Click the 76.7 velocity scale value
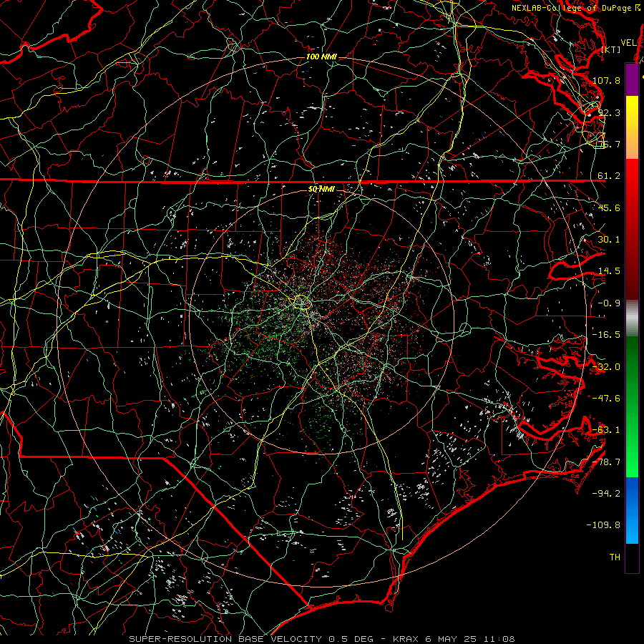Image resolution: width=644 pixels, height=644 pixels. (x=609, y=144)
